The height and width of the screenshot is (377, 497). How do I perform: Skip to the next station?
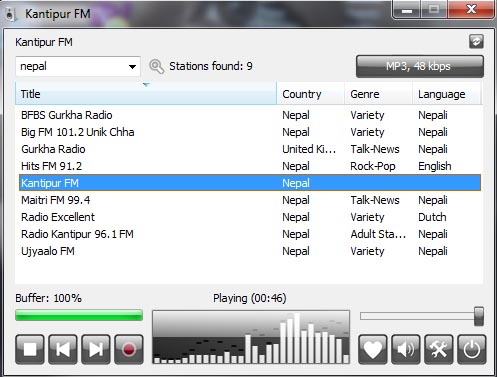click(x=96, y=349)
